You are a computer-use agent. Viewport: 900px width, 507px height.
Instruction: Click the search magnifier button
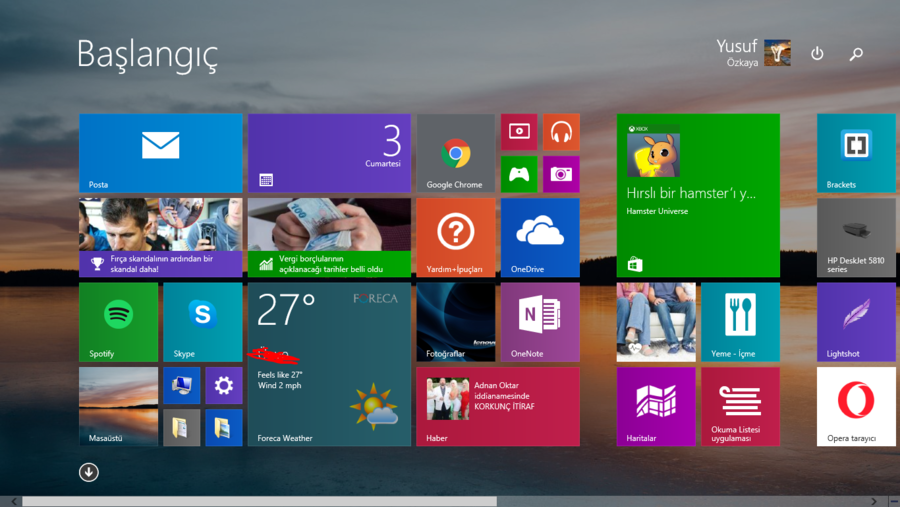pos(856,54)
